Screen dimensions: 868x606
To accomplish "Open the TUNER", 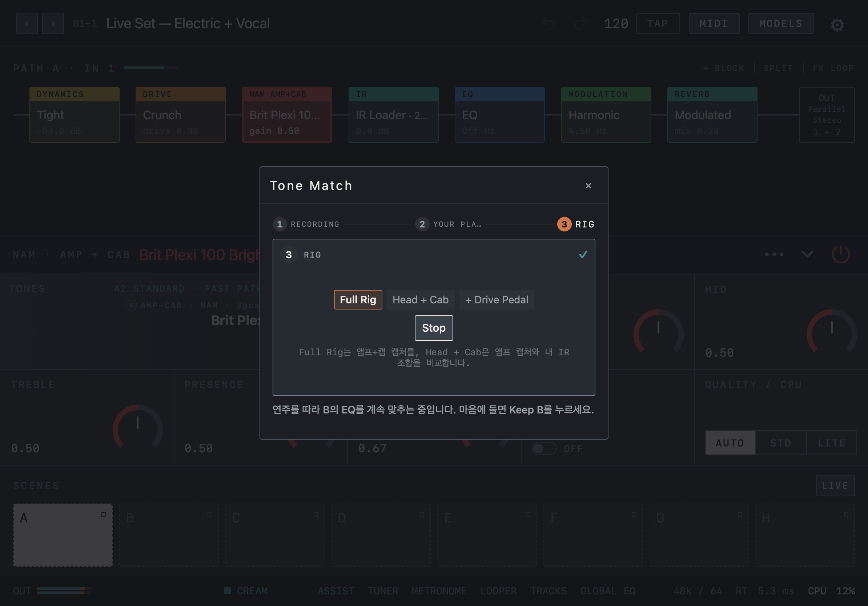I will pos(383,591).
